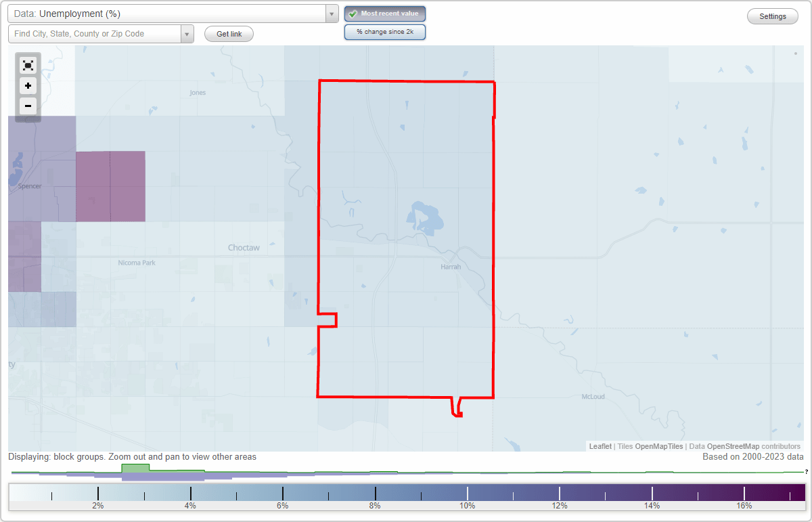Click the Get link button
This screenshot has height=522, width=812.
tap(228, 34)
